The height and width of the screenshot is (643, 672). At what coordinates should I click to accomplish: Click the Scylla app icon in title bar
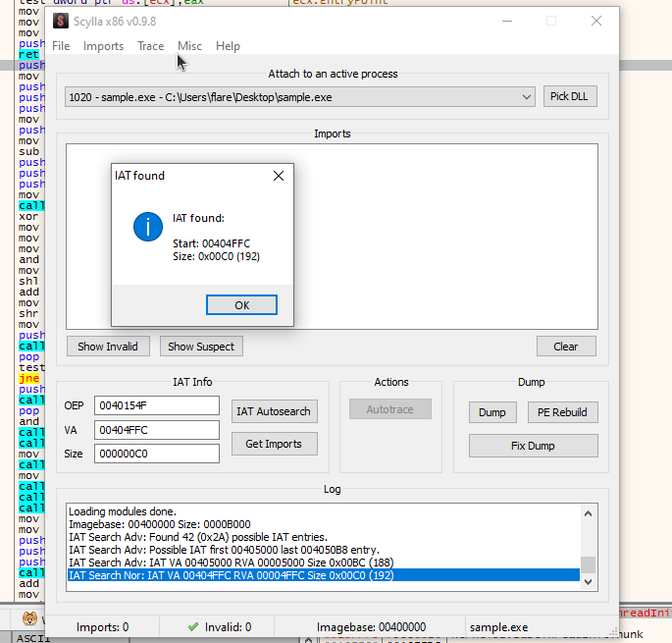click(61, 21)
